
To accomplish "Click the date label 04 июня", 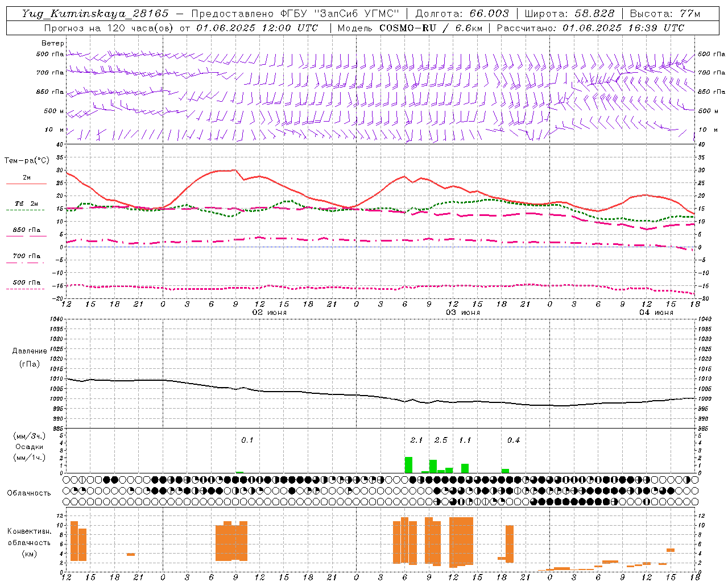I will [x=656, y=313].
